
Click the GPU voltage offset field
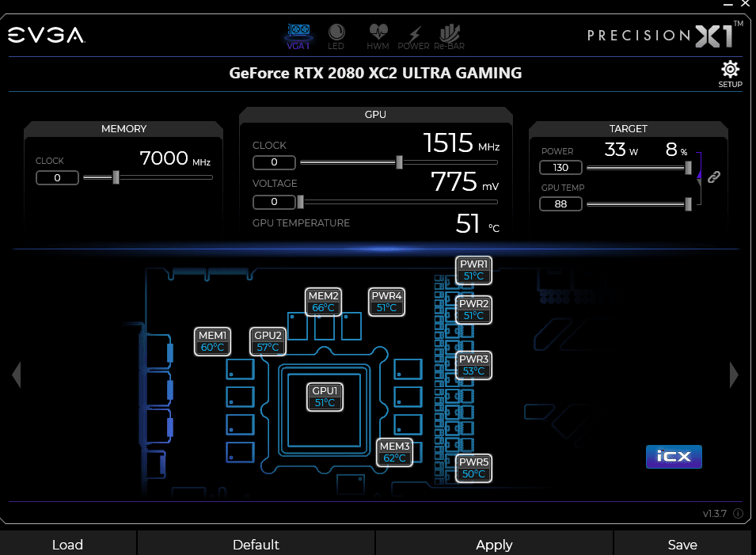[x=274, y=202]
